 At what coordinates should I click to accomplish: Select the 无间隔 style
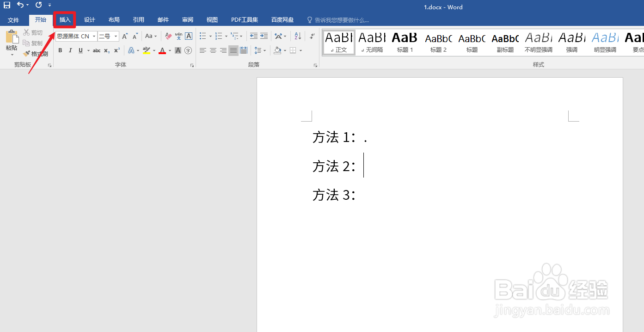click(372, 42)
